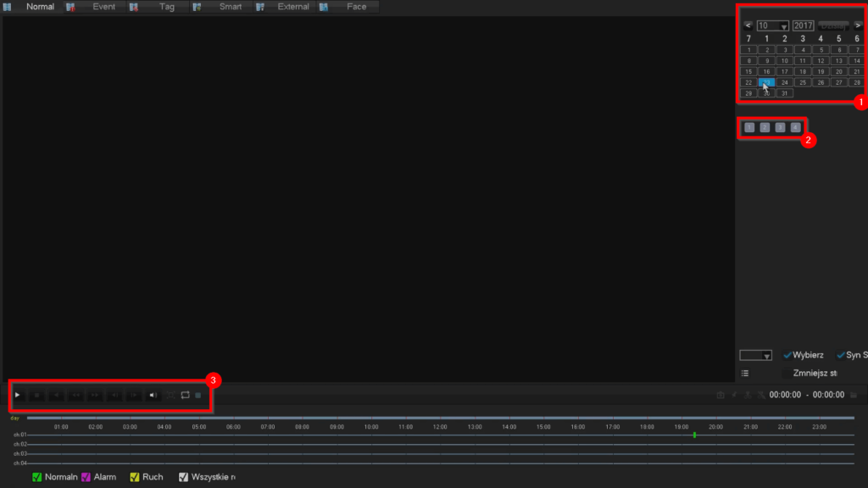Open the month dropdown showing 10
The image size is (868, 488).
(x=772, y=25)
